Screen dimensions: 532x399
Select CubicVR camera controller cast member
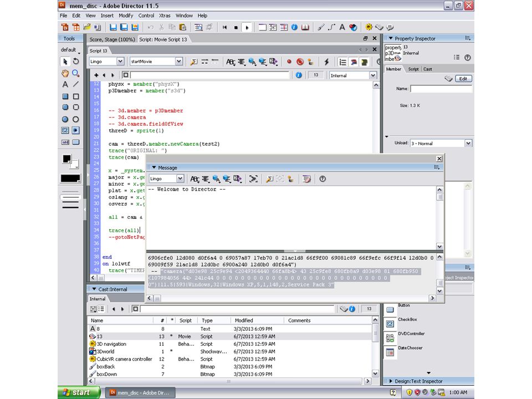pos(231,359)
